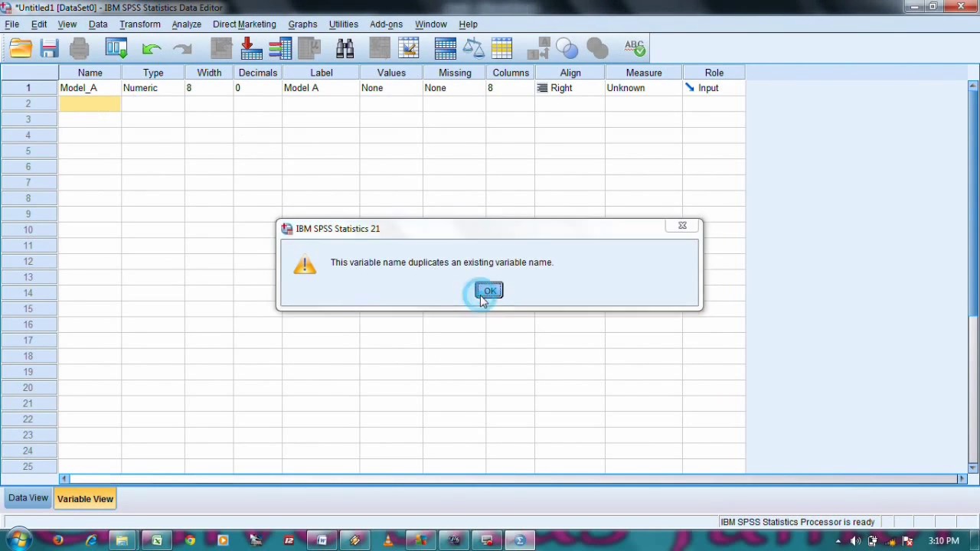Close the IBM SPSS Statistics 21 dialog
Viewport: 980px width, 551px height.
click(x=682, y=226)
